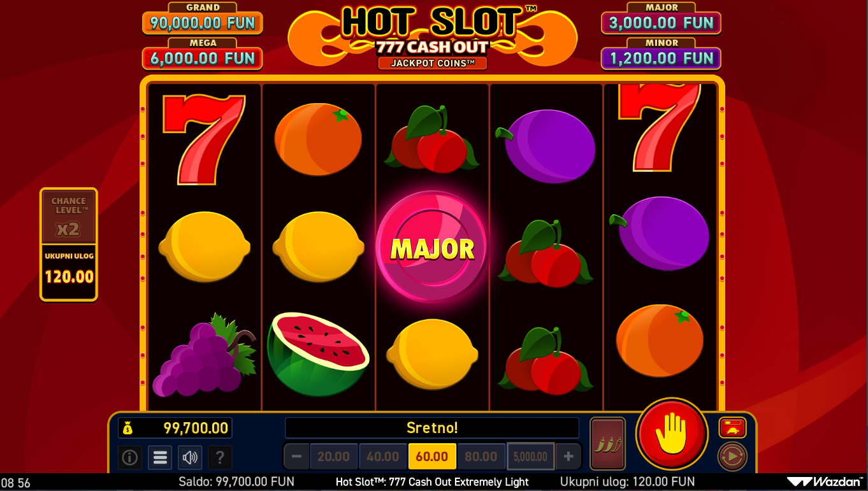Select the 80.00 bet value

[x=481, y=457]
